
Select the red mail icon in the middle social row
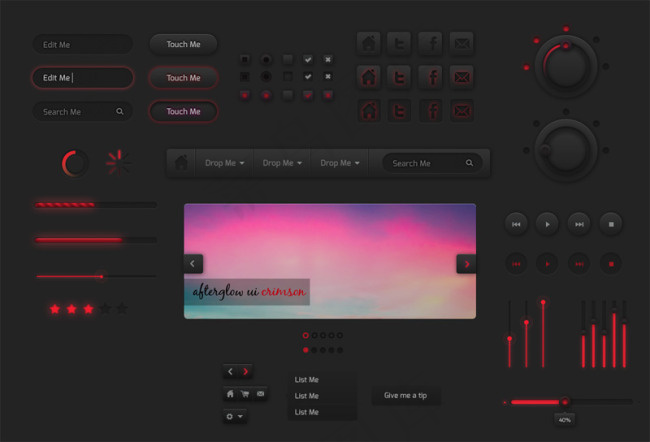461,77
